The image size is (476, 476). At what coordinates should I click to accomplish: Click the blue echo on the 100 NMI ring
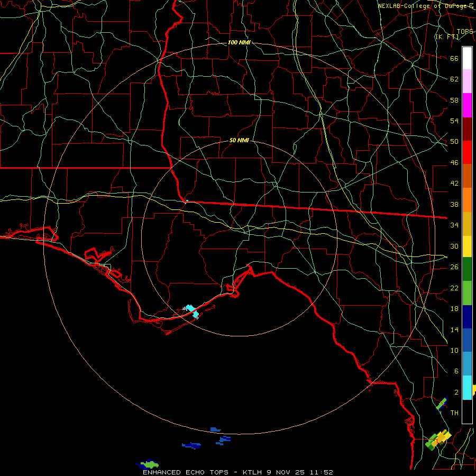pyautogui.click(x=216, y=429)
